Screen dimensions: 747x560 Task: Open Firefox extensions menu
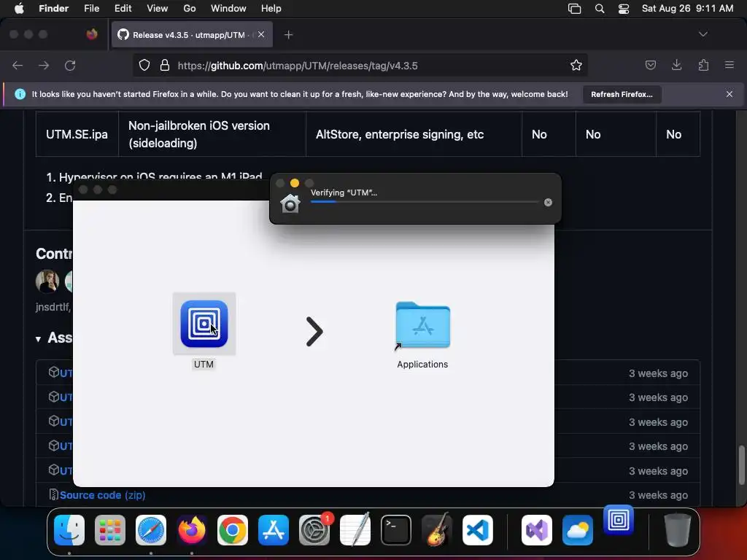(x=703, y=65)
